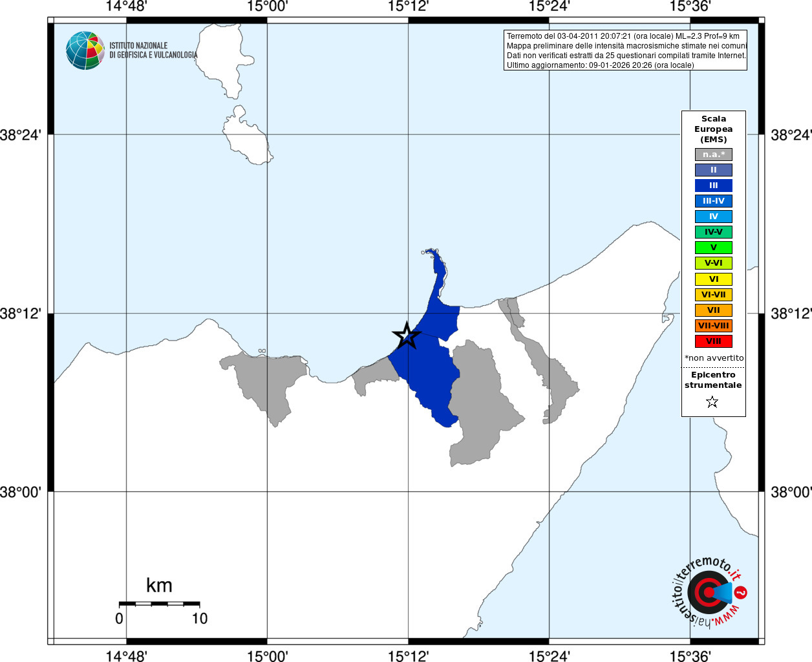The image size is (812, 662).
Task: Click the km scale bar
Action: [x=159, y=604]
